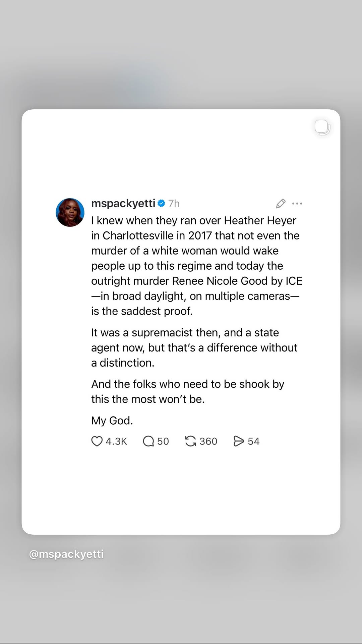
Task: Tap the 7h timestamp
Action: (174, 204)
